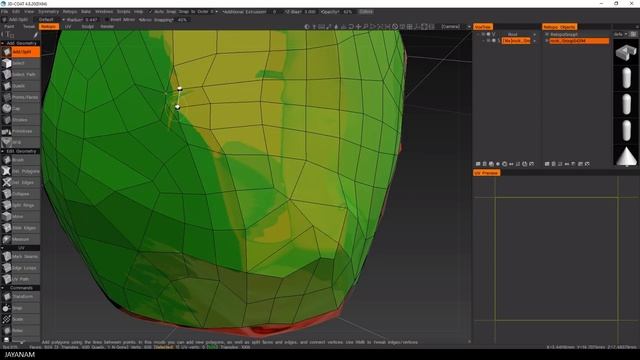640x360 pixels.
Task: Open the Symmetry menu
Action: (48, 12)
